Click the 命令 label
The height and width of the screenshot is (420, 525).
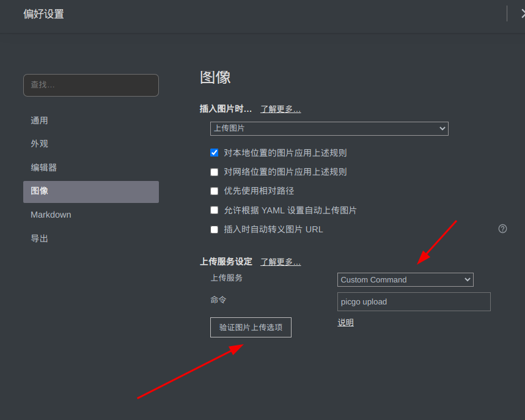coord(218,300)
